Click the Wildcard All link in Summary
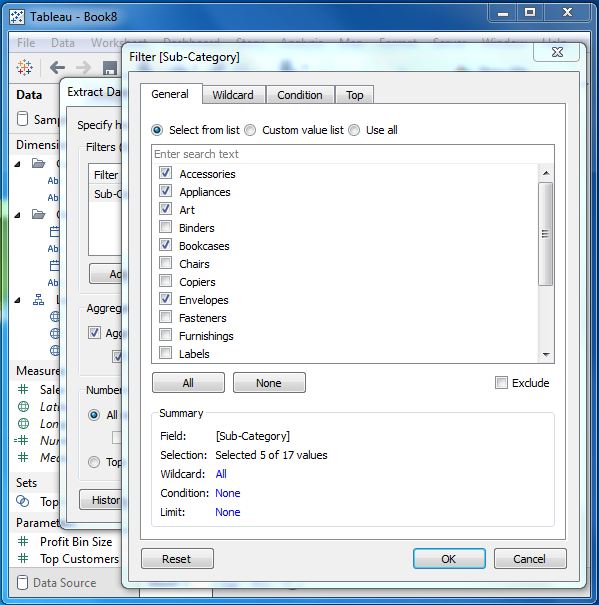 pyautogui.click(x=221, y=474)
